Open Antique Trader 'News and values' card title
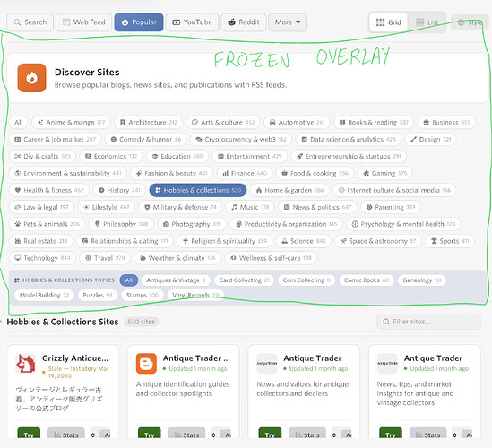The width and height of the screenshot is (492, 448). point(313,358)
